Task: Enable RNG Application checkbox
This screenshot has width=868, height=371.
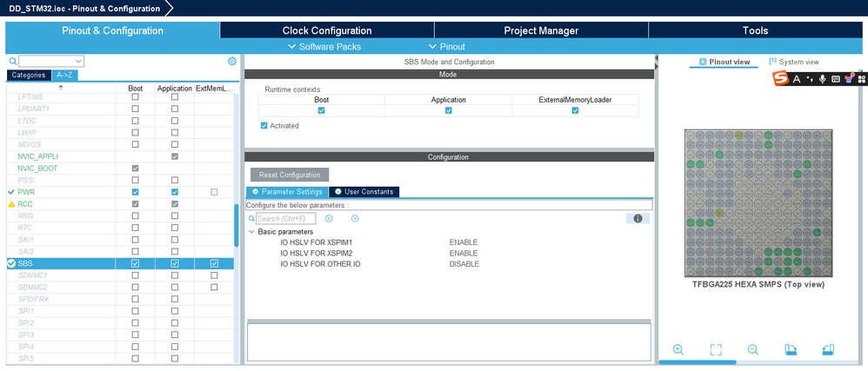Action: (x=175, y=215)
